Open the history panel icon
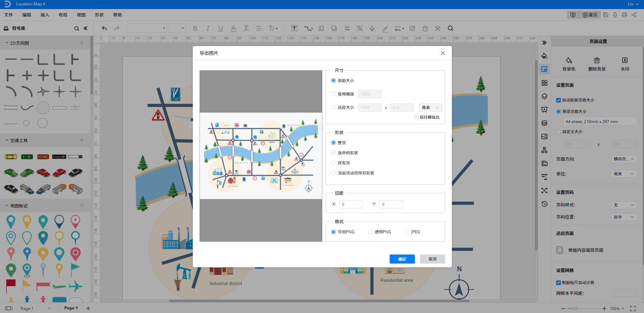 [544, 204]
